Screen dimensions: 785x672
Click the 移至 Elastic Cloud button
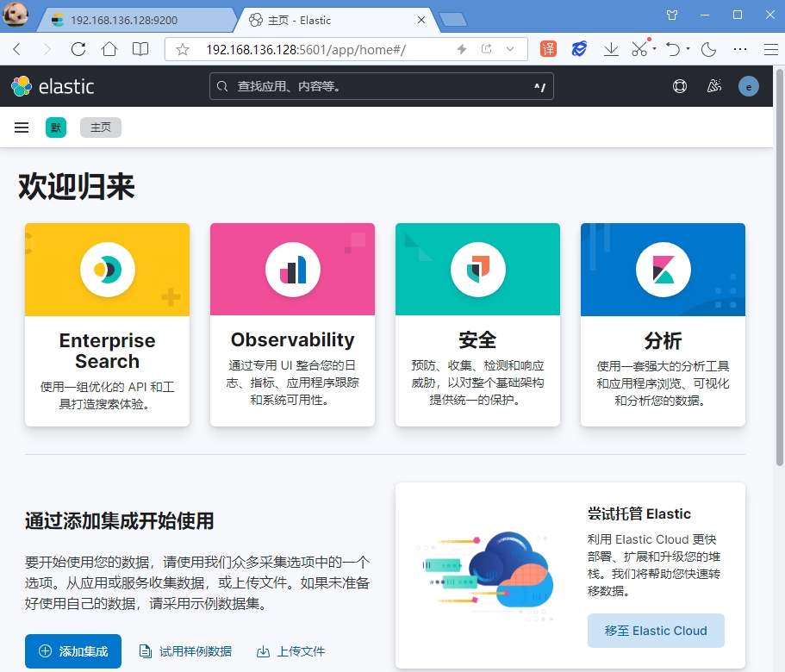click(656, 631)
